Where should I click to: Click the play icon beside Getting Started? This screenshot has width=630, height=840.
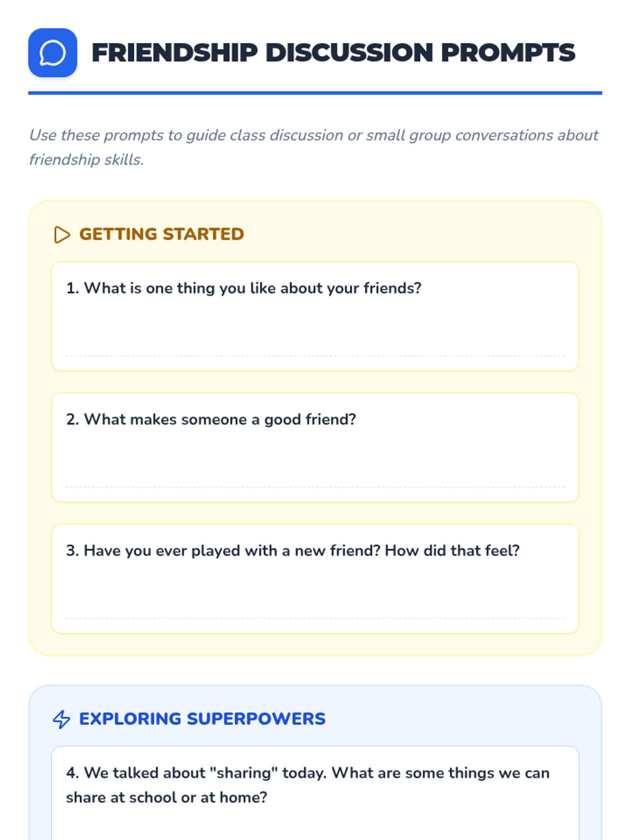click(x=61, y=235)
